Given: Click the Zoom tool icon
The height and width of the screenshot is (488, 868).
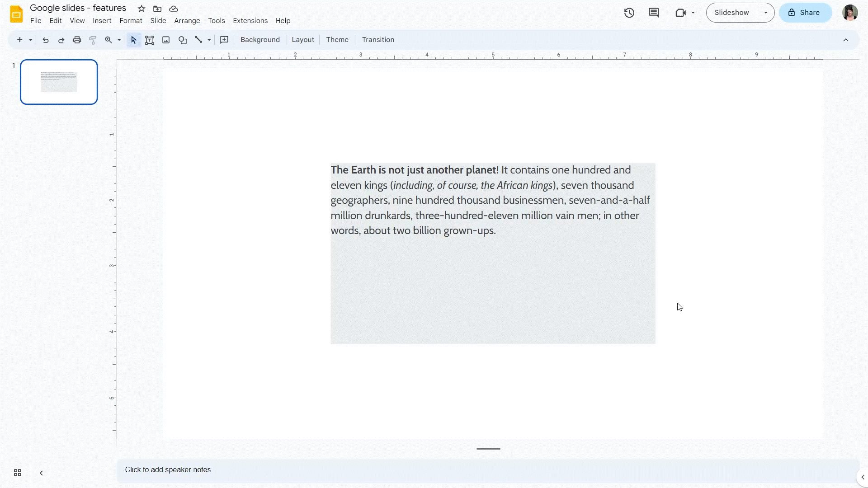Looking at the screenshot, I should click(108, 39).
